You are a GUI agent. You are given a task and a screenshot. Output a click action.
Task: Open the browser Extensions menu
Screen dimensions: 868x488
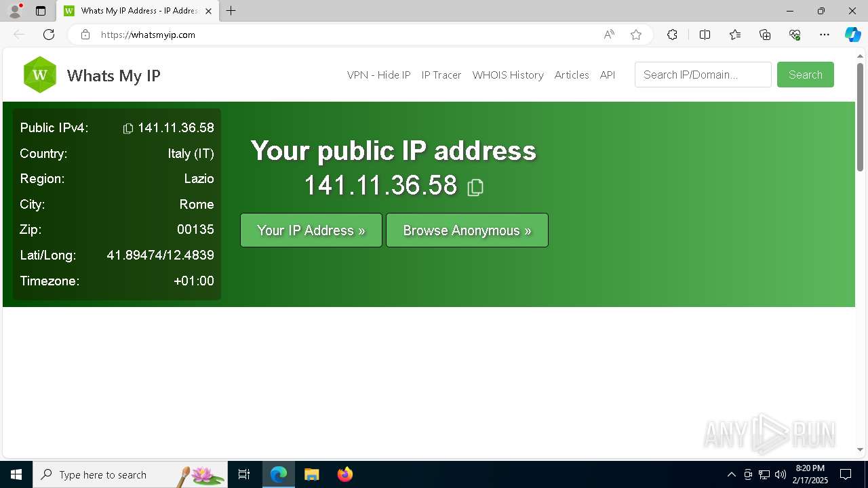point(672,35)
